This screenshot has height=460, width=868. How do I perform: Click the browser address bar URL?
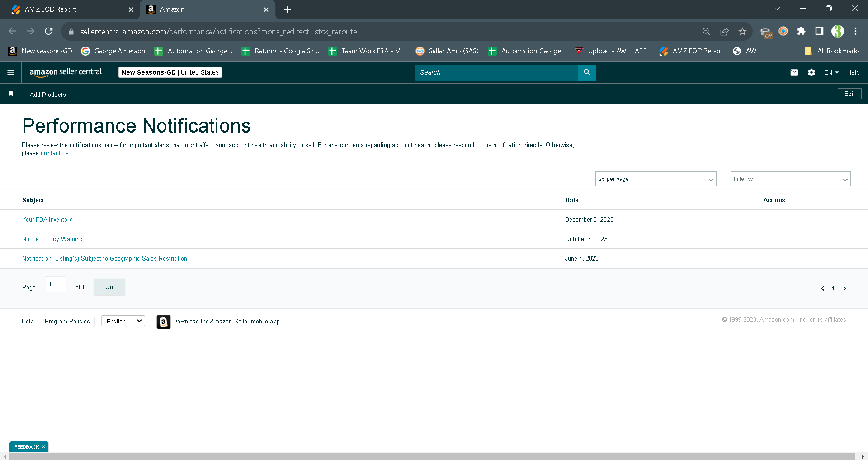[219, 32]
